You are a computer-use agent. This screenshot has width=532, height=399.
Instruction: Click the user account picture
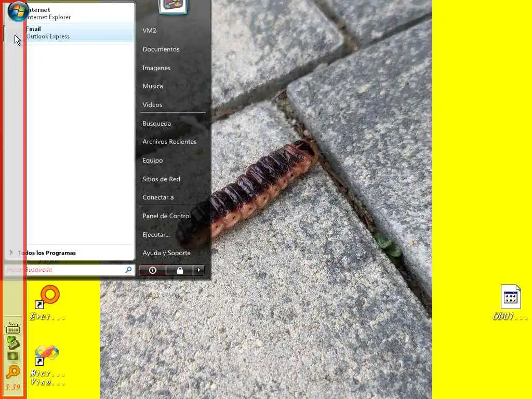tap(172, 6)
